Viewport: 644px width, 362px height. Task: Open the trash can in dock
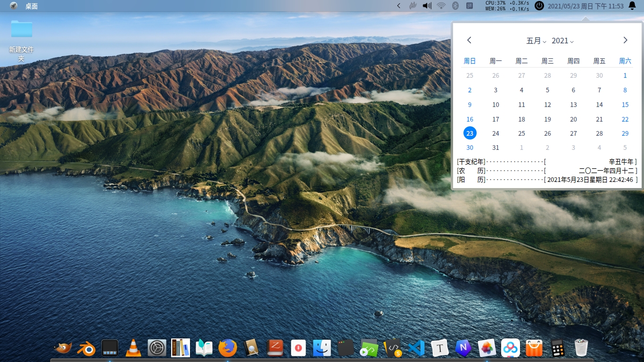click(x=582, y=348)
